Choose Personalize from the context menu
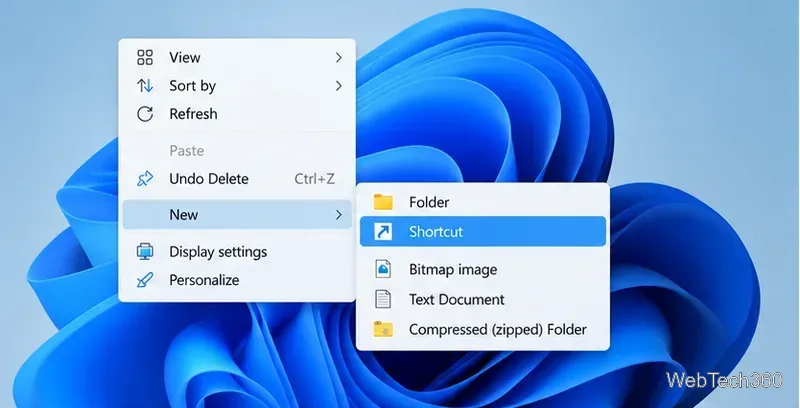800x408 pixels. (237, 280)
